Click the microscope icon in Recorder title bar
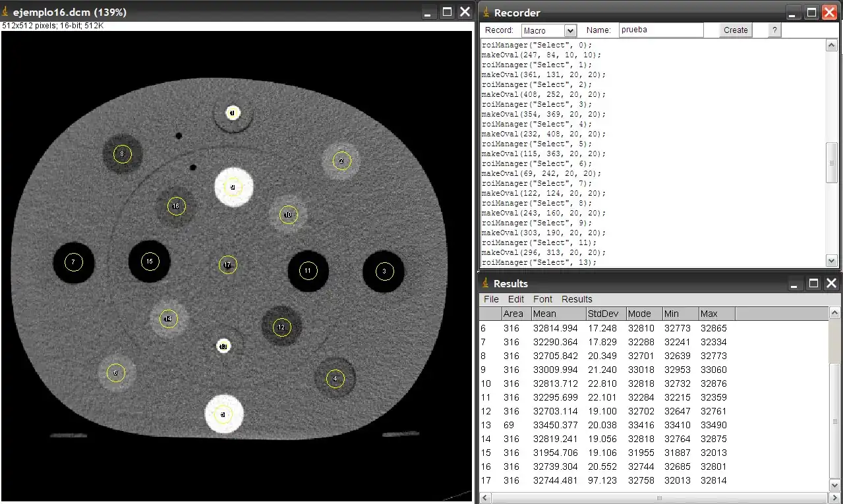The width and height of the screenshot is (843, 504). [x=486, y=13]
